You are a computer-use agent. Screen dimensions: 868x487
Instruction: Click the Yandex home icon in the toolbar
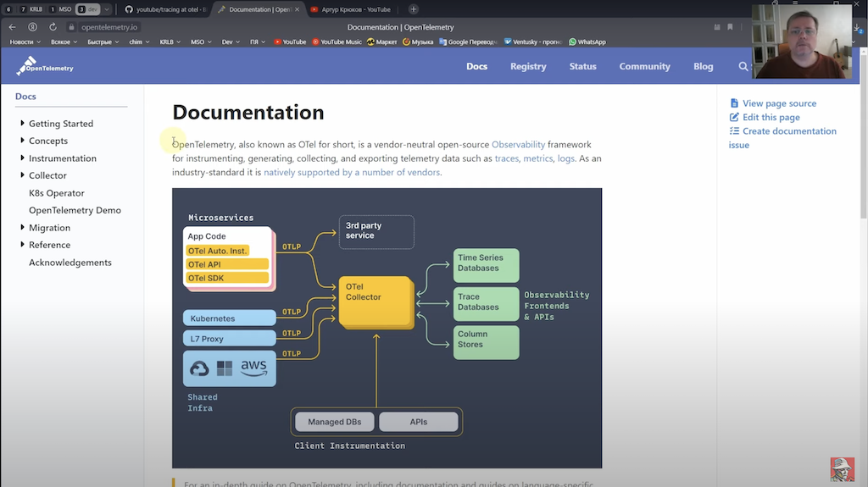pos(33,26)
